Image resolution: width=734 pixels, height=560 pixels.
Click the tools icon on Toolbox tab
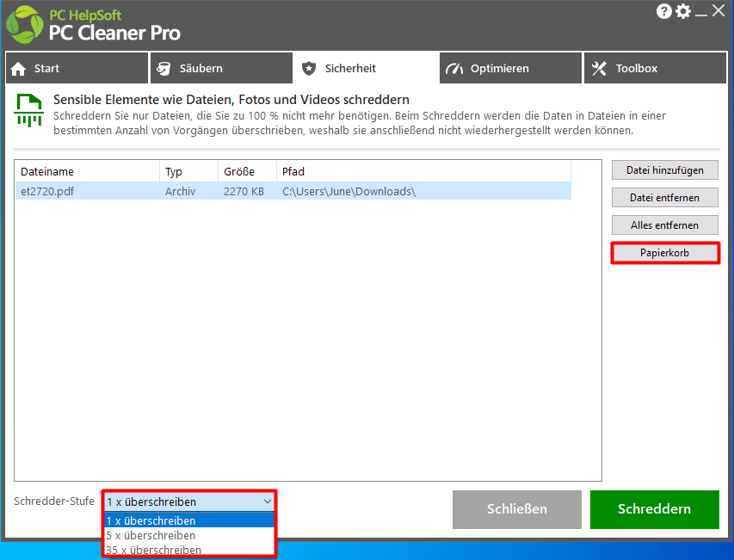coord(599,69)
